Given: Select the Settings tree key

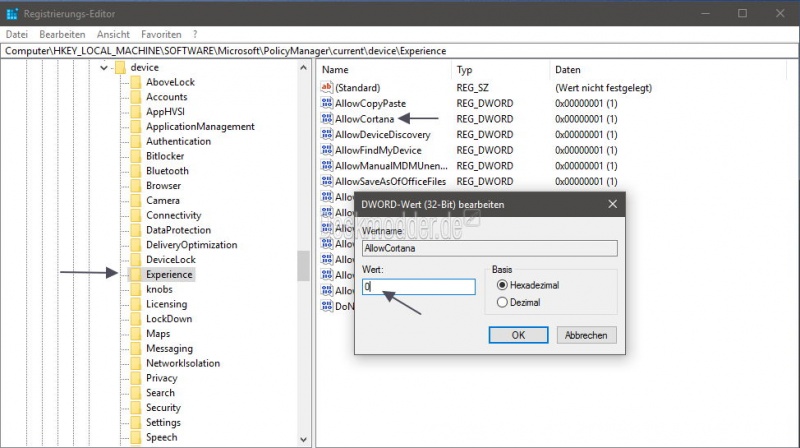Looking at the screenshot, I should pos(163,422).
